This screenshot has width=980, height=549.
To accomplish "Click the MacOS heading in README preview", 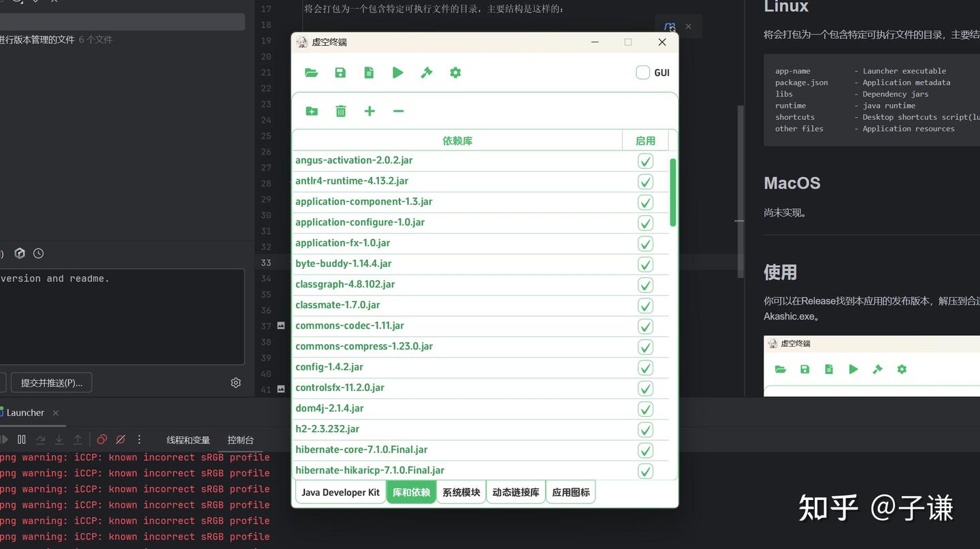I will click(x=792, y=183).
